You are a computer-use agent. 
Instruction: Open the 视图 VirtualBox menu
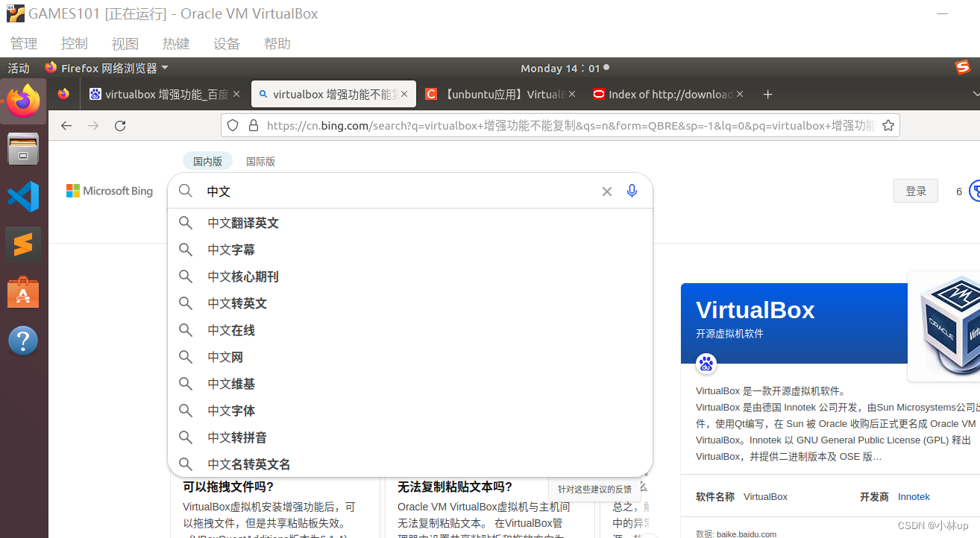click(x=125, y=44)
